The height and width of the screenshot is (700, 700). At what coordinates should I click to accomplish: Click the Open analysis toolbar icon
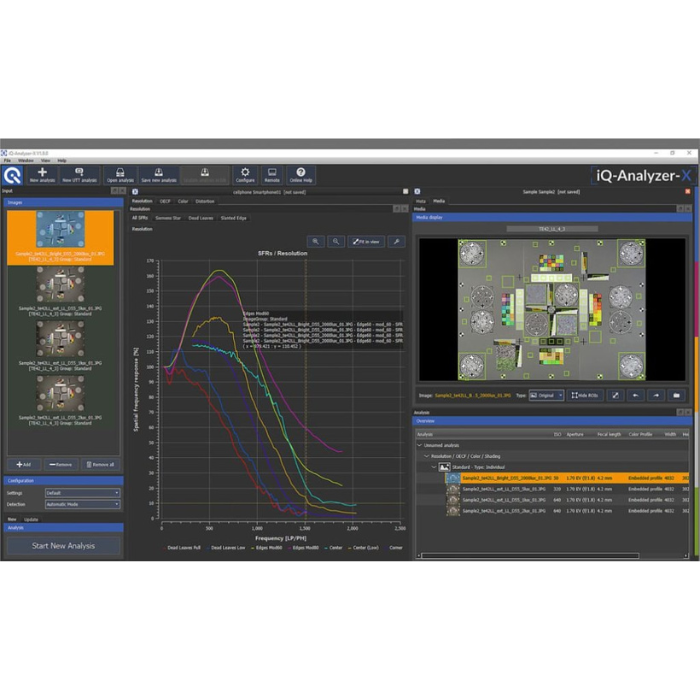[x=120, y=175]
